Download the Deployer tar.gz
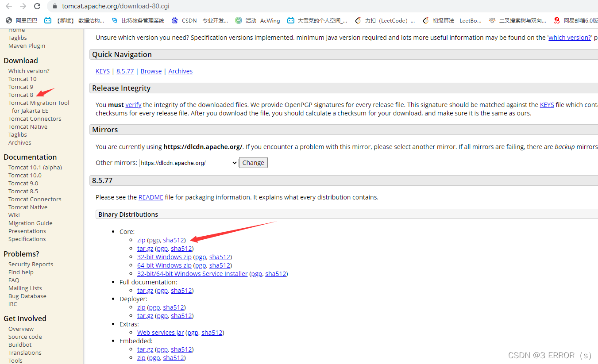The image size is (598, 364). [x=145, y=316]
